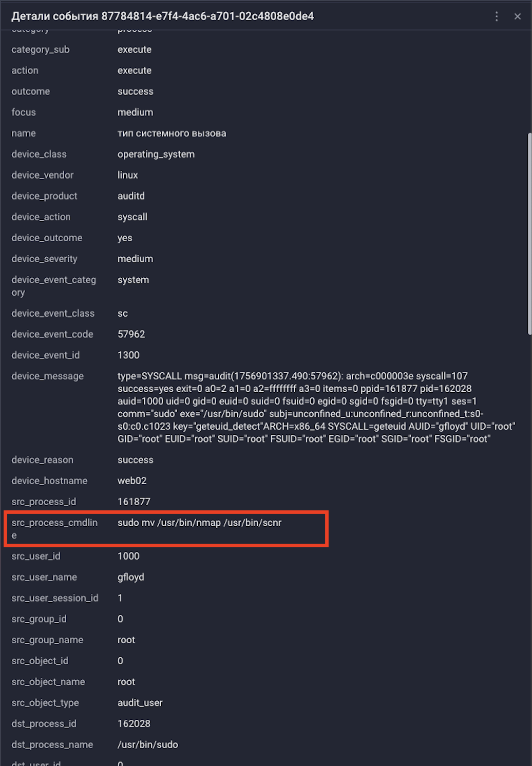Close the event details panel
The width and height of the screenshot is (532, 766).
click(517, 16)
